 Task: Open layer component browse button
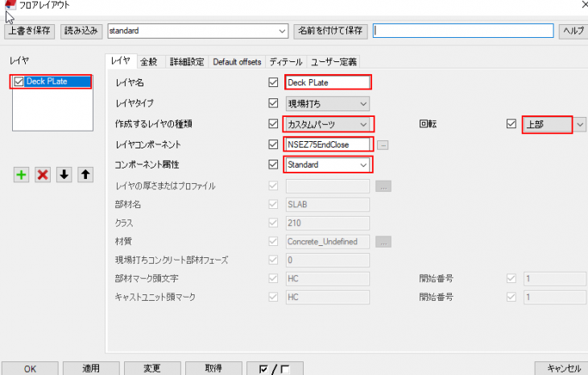tap(383, 145)
